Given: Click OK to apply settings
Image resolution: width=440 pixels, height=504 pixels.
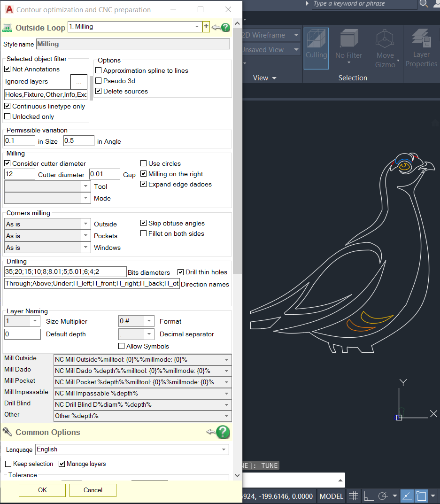Looking at the screenshot, I should (x=42, y=490).
